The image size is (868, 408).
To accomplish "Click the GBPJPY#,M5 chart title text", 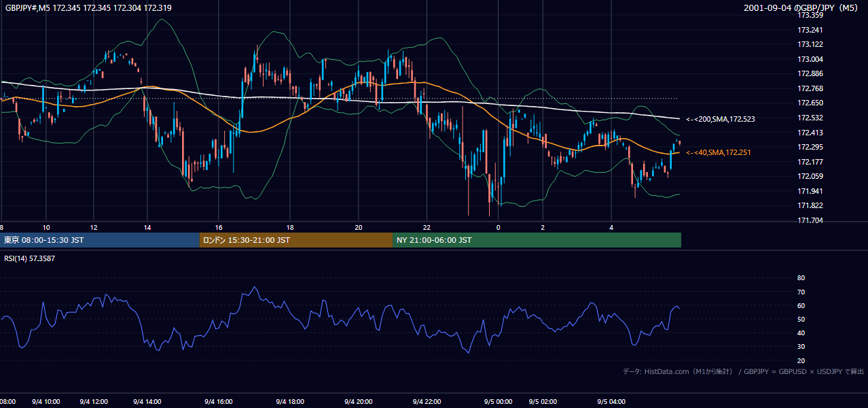I will pos(88,7).
